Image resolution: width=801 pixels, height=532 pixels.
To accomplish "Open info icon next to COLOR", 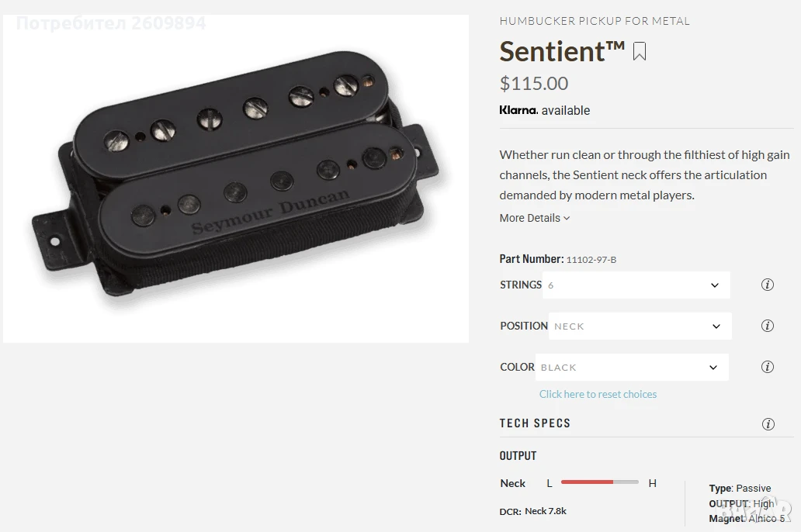I will click(x=768, y=367).
